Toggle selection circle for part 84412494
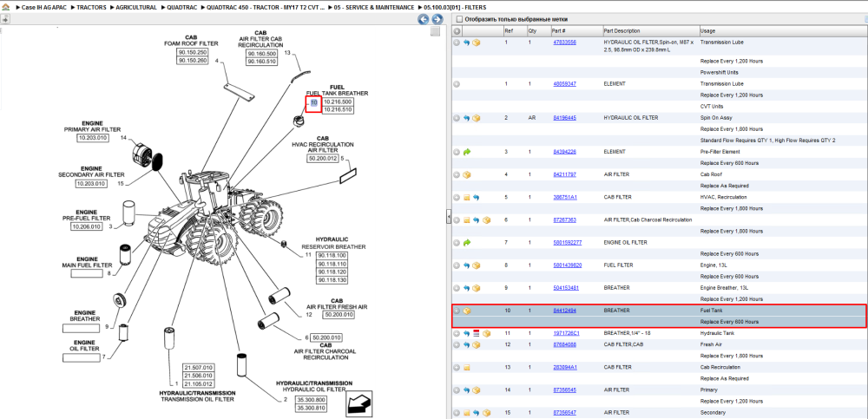The image size is (868, 419). tap(457, 311)
